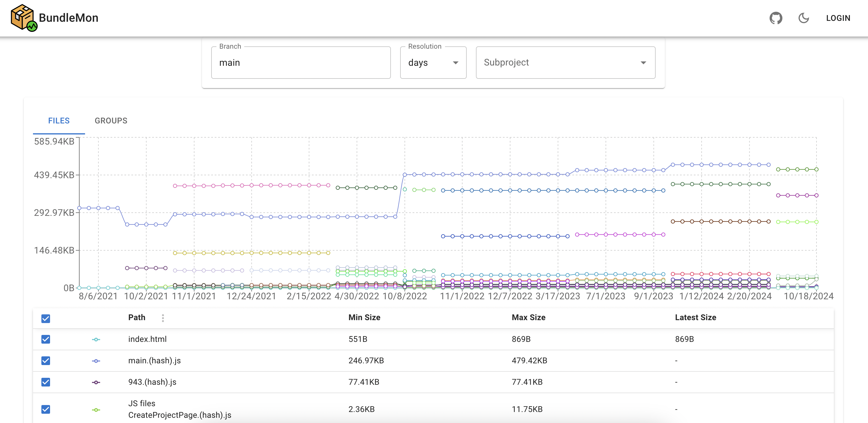Screen dimensions: 868x423
Task: Uncheck the main.(hash).js row checkbox
Action: (x=46, y=361)
